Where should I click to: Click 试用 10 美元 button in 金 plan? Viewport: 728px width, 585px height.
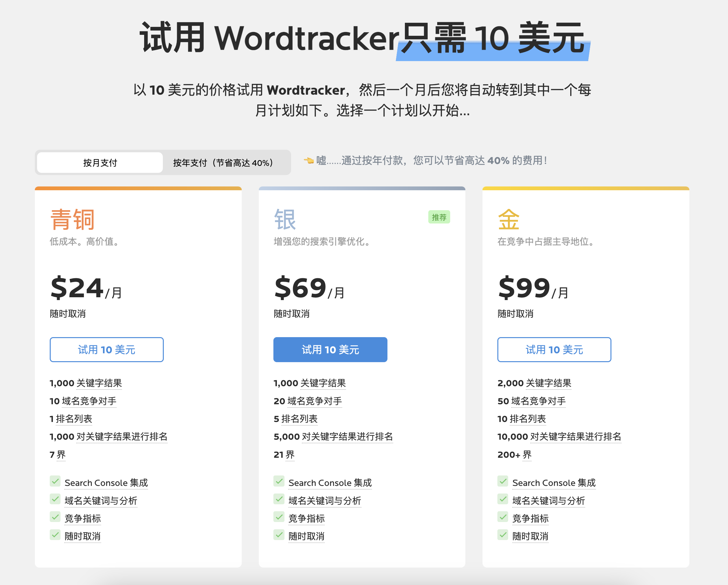tap(554, 349)
